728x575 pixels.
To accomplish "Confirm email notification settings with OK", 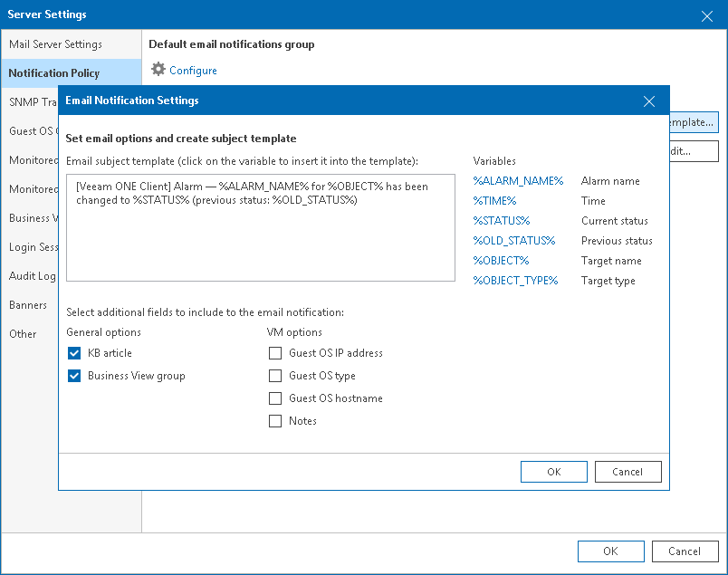I will [553, 471].
